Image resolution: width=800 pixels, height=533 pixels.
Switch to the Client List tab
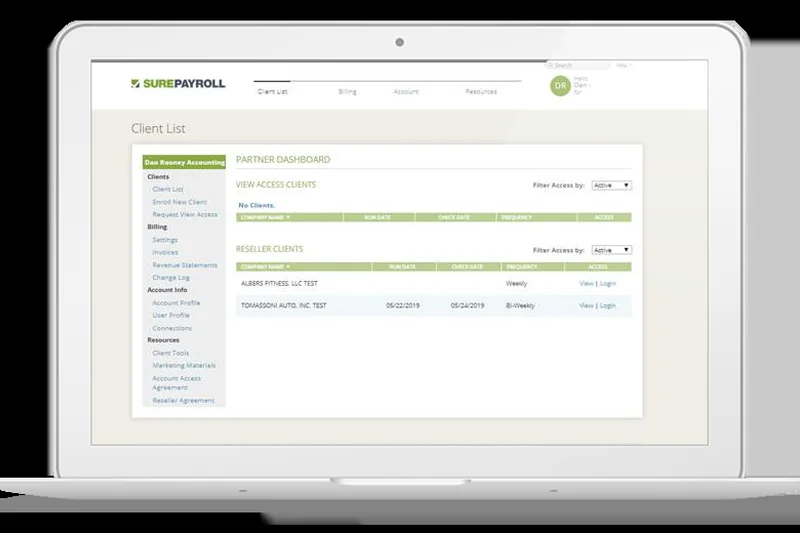[272, 91]
